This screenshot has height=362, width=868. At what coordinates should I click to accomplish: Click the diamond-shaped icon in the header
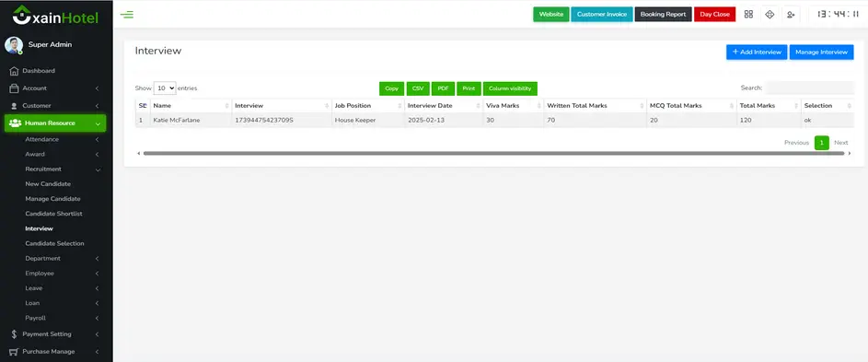(770, 15)
